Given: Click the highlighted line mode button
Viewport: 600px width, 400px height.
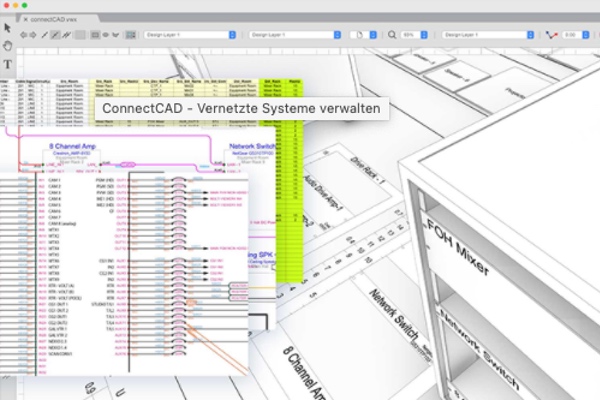Looking at the screenshot, I should [55, 35].
